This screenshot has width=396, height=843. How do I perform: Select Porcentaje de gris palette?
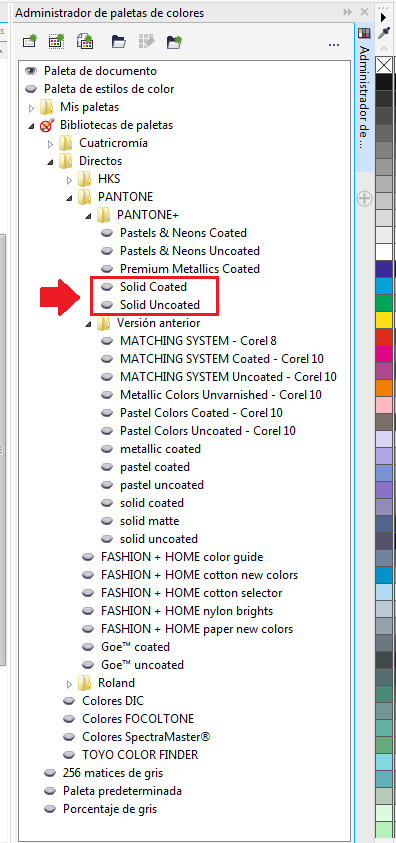pyautogui.click(x=110, y=809)
